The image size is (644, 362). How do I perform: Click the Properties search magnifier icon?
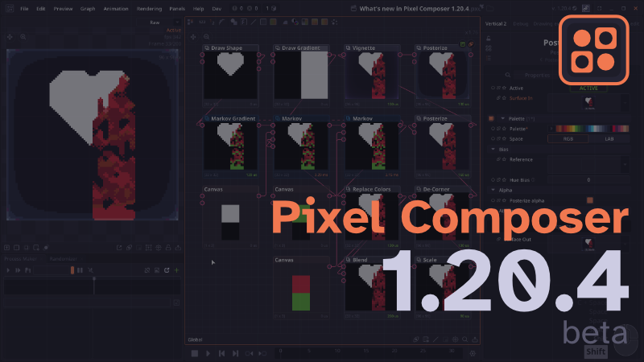pos(508,75)
